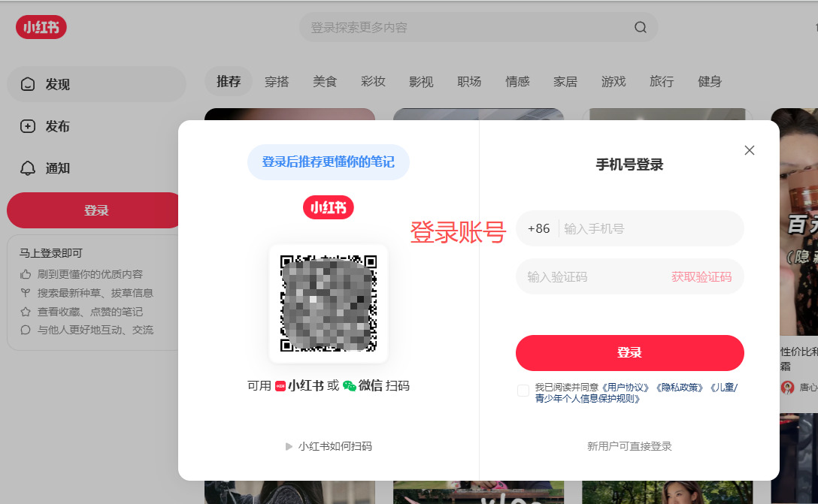Select the 影视 category tab
818x504 pixels.
coord(421,81)
